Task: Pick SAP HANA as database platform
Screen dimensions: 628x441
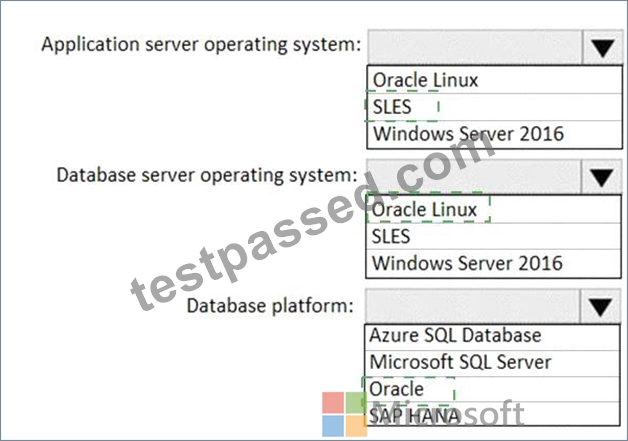Action: [492, 414]
